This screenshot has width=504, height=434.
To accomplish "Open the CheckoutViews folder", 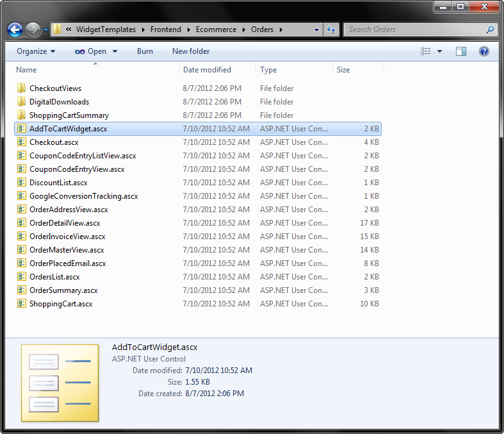I will click(x=55, y=88).
